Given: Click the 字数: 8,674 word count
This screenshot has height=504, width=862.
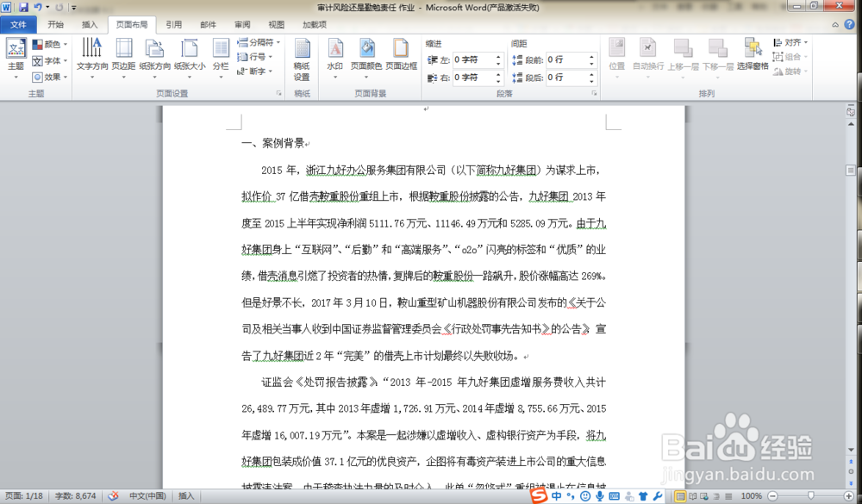Looking at the screenshot, I should (75, 495).
